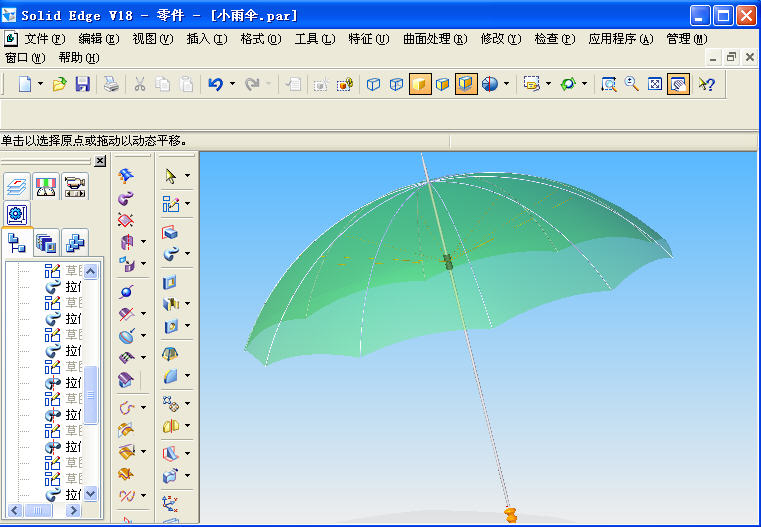Choose the revolved surface tool
The width and height of the screenshot is (761, 527).
click(127, 242)
